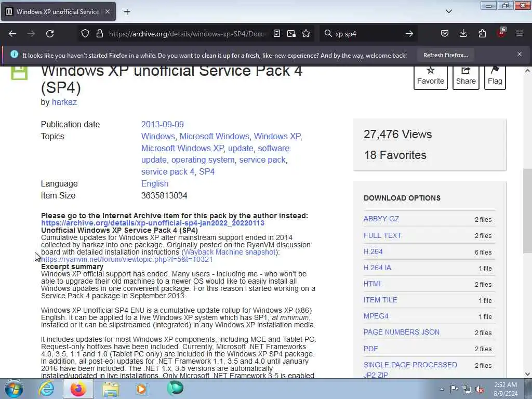Open the Extensions puzzle icon
Screen dimensions: 532x399
[482, 34]
